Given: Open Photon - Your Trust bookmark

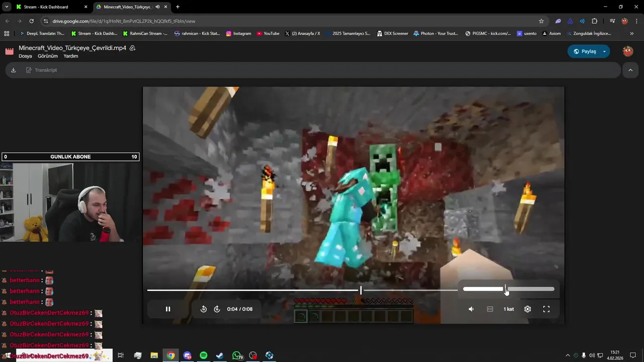Looking at the screenshot, I should click(436, 34).
